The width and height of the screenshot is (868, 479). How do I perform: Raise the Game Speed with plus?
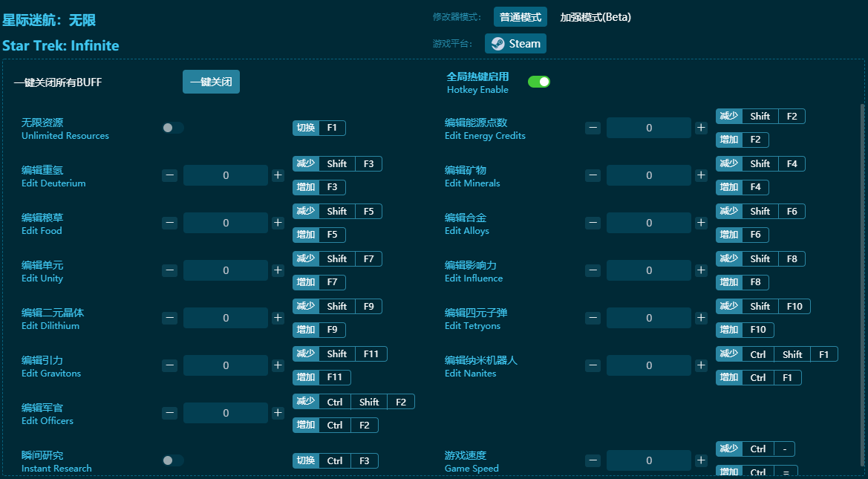(702, 460)
